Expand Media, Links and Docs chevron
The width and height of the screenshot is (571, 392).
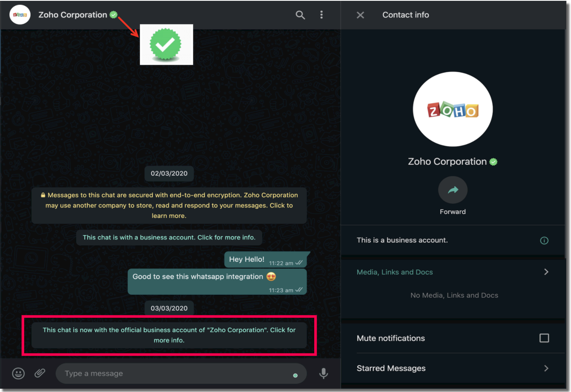pyautogui.click(x=546, y=272)
